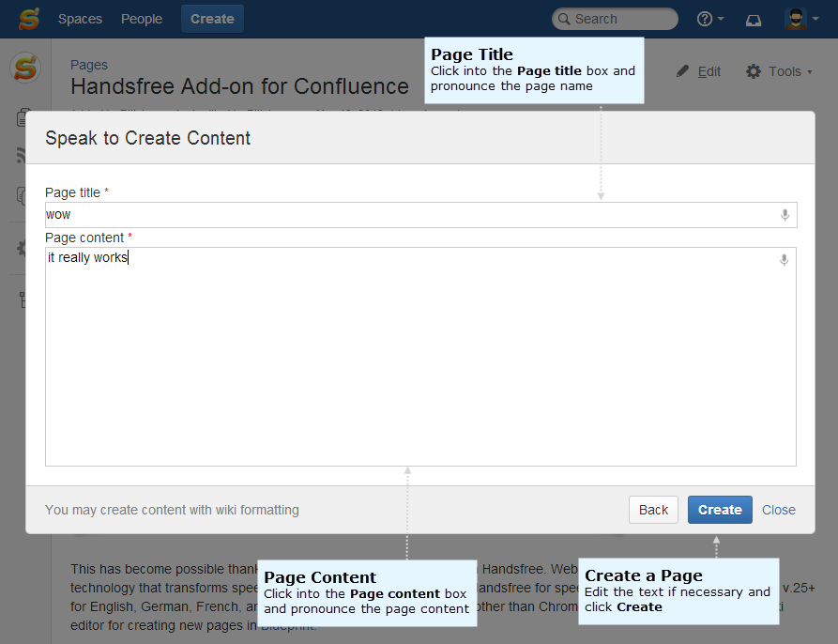Click the Create button in the top navigation
This screenshot has width=838, height=644.
click(212, 19)
